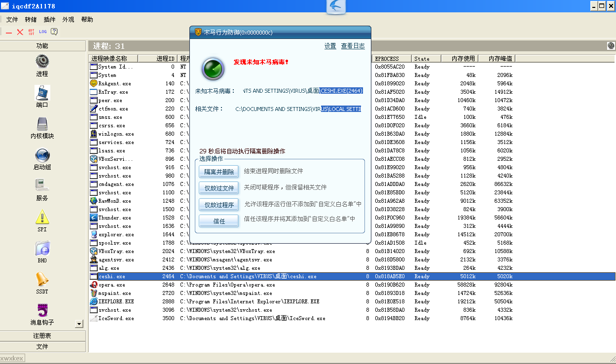This screenshot has width=616, height=364.
Task: Open the SPI view in sidebar
Action: point(42,221)
